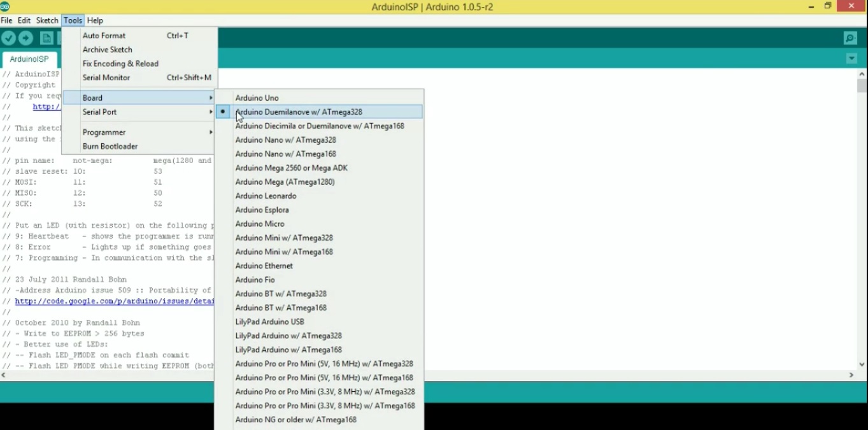Select Arduino BT w/ ATmega168
868x430 pixels.
click(319, 308)
